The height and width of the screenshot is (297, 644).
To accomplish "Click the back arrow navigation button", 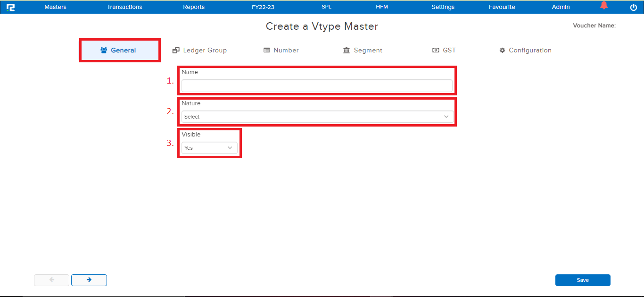I will pyautogui.click(x=51, y=280).
